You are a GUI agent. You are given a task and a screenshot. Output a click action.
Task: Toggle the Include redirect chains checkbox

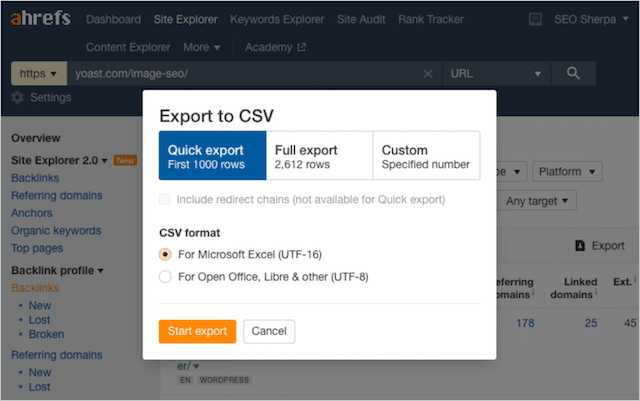point(166,200)
